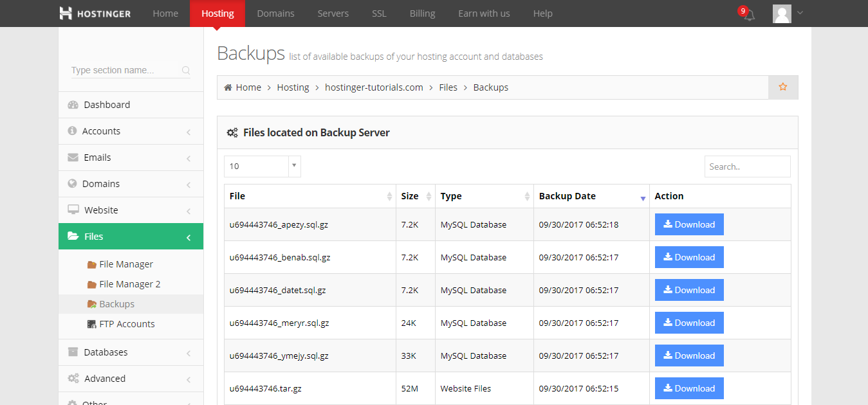
Task: Click the Backups folder icon in sidebar
Action: point(91,305)
